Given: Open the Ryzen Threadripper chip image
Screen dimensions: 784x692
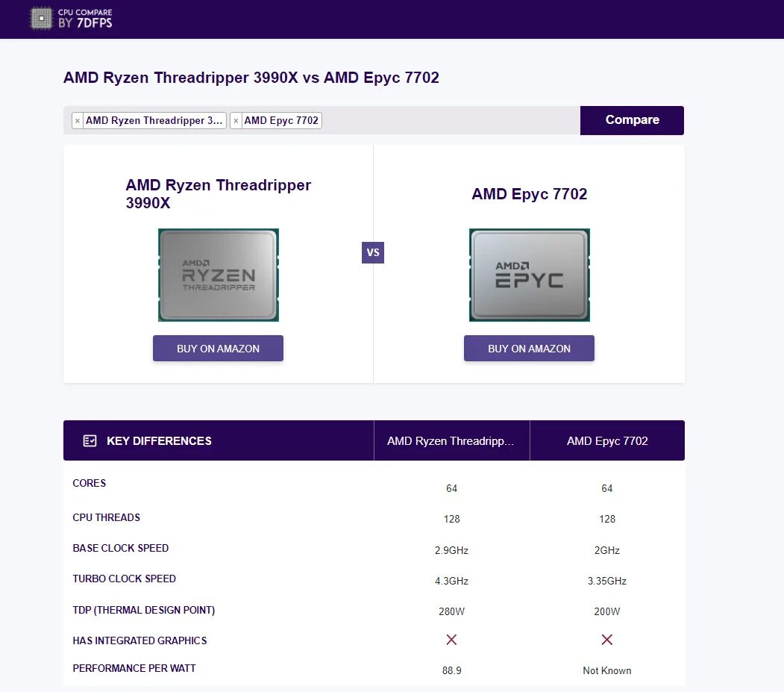Looking at the screenshot, I should pos(219,275).
